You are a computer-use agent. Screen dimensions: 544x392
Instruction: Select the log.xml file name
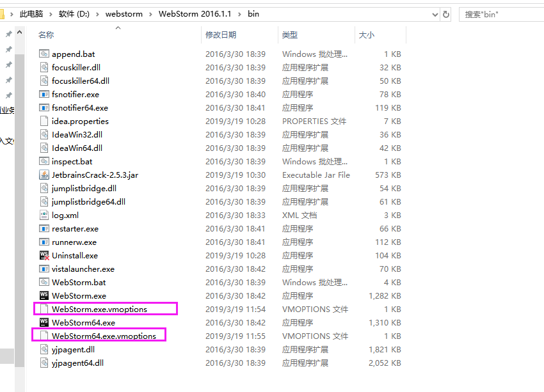[x=65, y=216]
